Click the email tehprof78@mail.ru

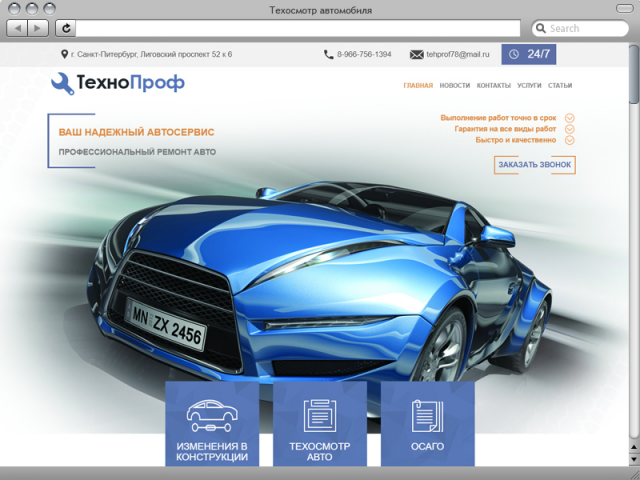[458, 54]
